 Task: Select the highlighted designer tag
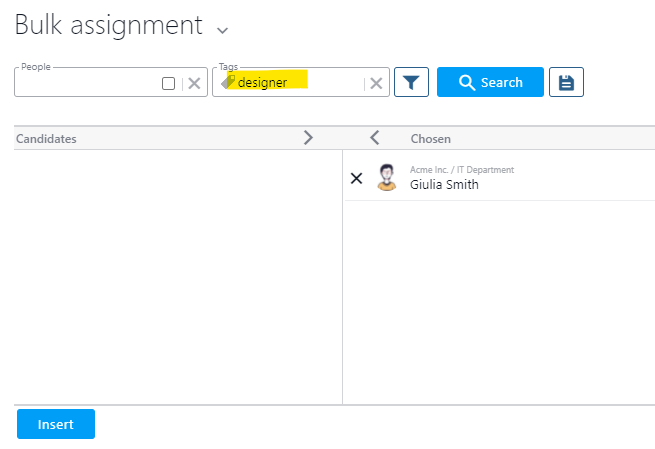(263, 83)
